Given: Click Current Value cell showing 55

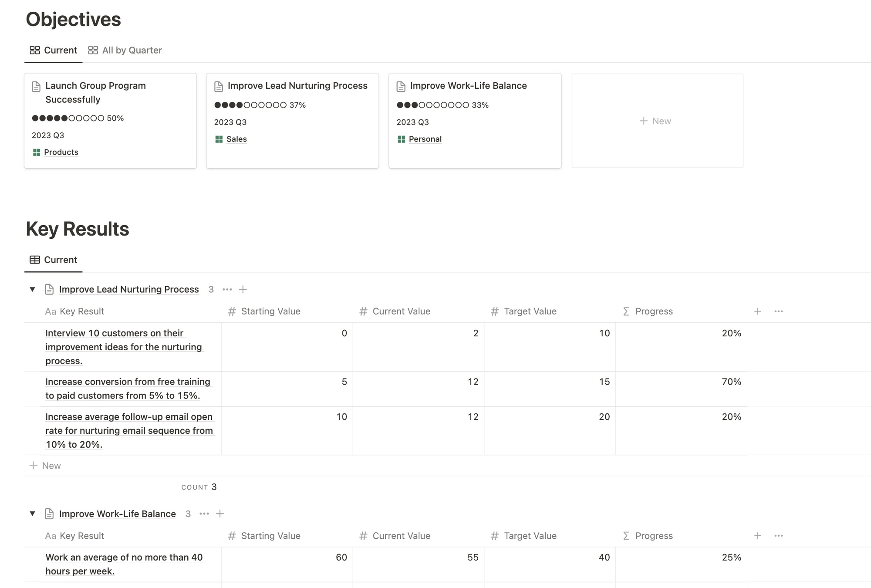Looking at the screenshot, I should (418, 558).
